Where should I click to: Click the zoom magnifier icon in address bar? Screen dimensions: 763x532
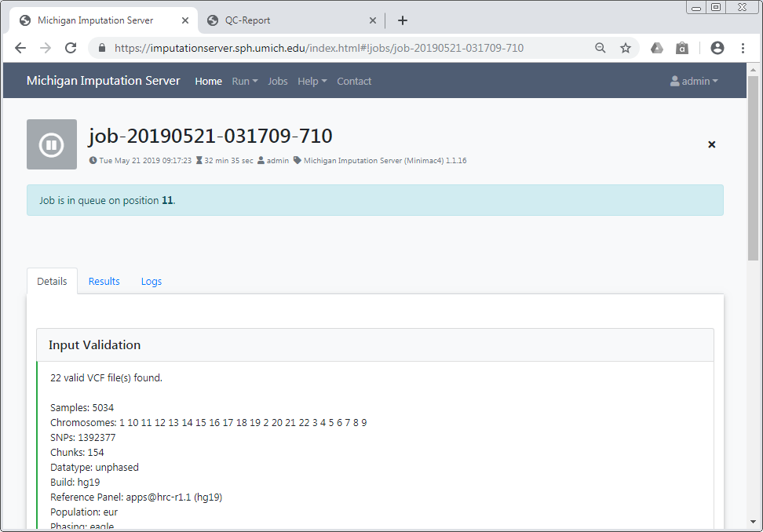tap(601, 48)
